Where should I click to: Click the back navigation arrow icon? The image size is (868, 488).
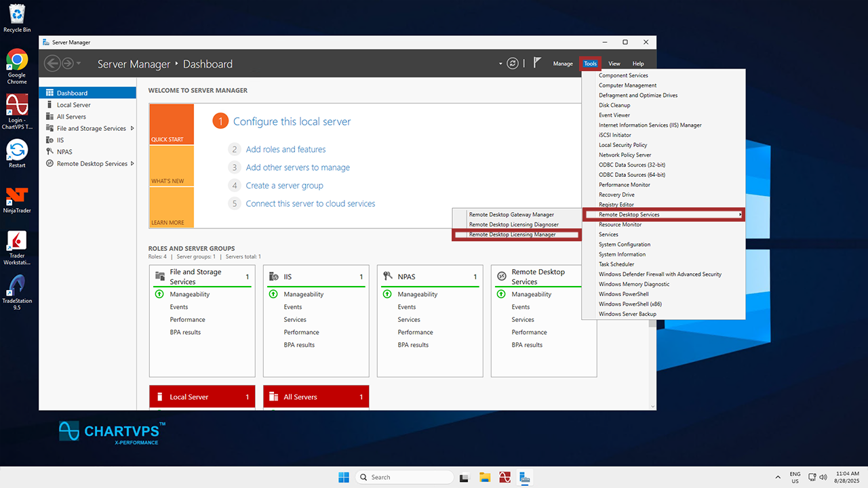52,64
